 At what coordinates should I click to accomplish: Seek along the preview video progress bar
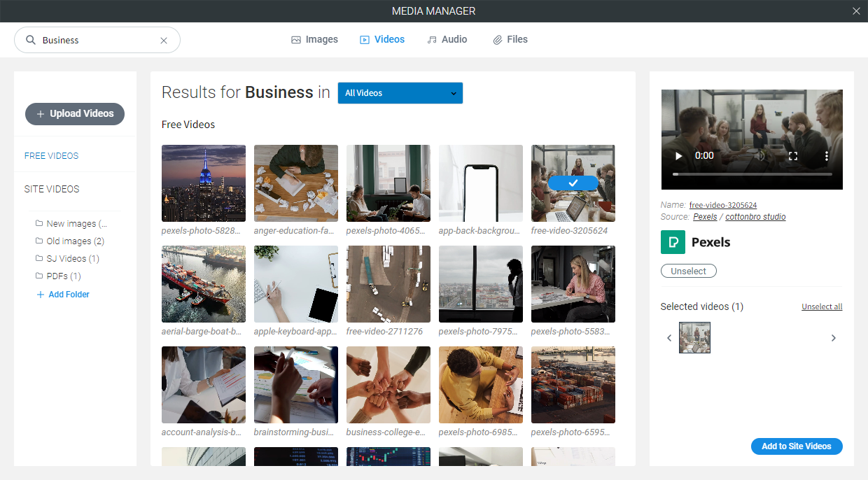[x=752, y=174]
